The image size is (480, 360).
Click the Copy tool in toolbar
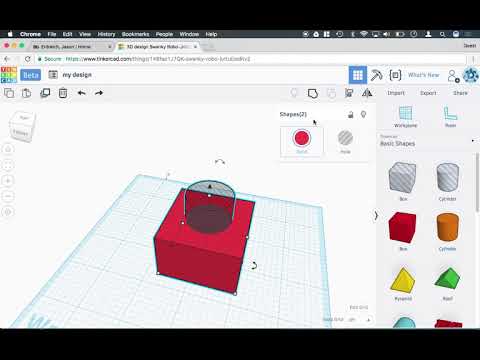[9, 93]
